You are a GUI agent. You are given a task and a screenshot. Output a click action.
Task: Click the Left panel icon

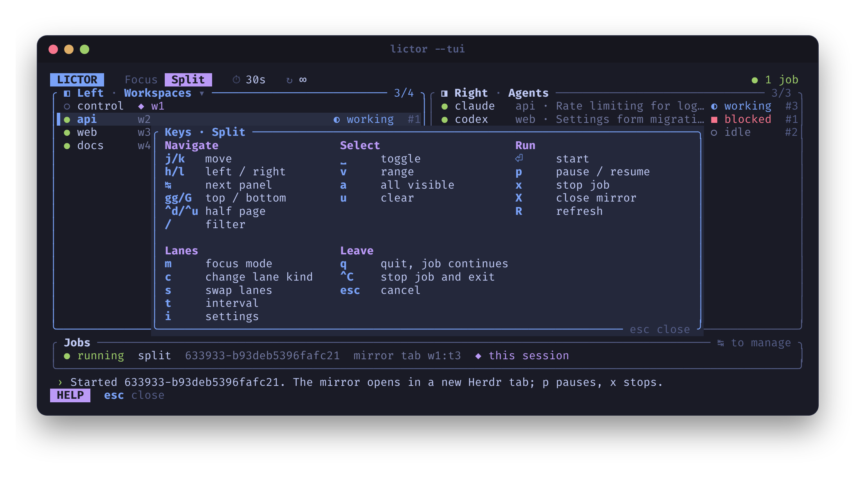coord(67,93)
